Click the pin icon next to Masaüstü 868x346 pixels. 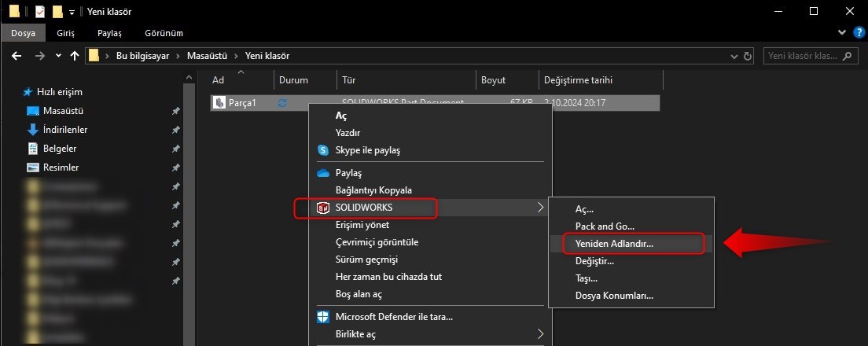click(x=175, y=112)
